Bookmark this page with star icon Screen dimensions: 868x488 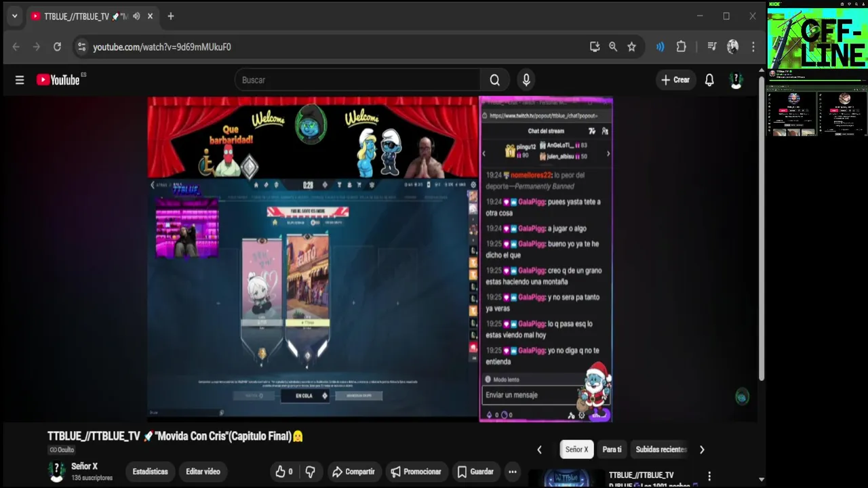coord(632,47)
